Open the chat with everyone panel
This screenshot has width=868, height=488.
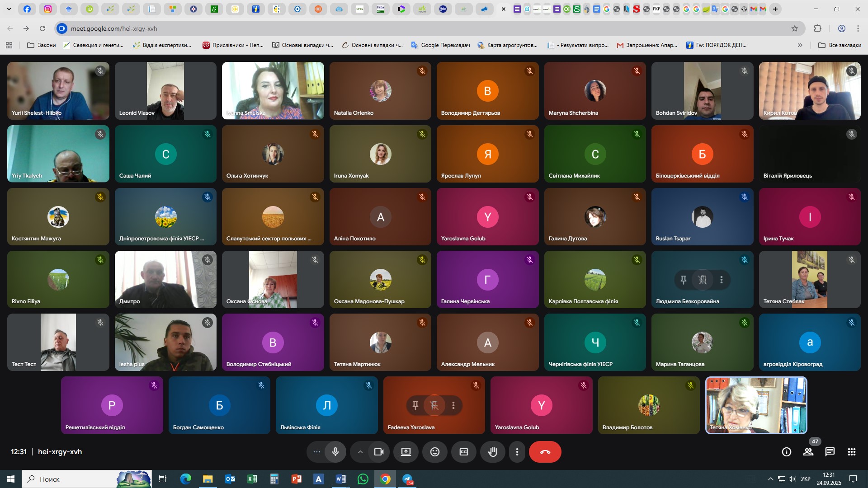click(x=830, y=452)
